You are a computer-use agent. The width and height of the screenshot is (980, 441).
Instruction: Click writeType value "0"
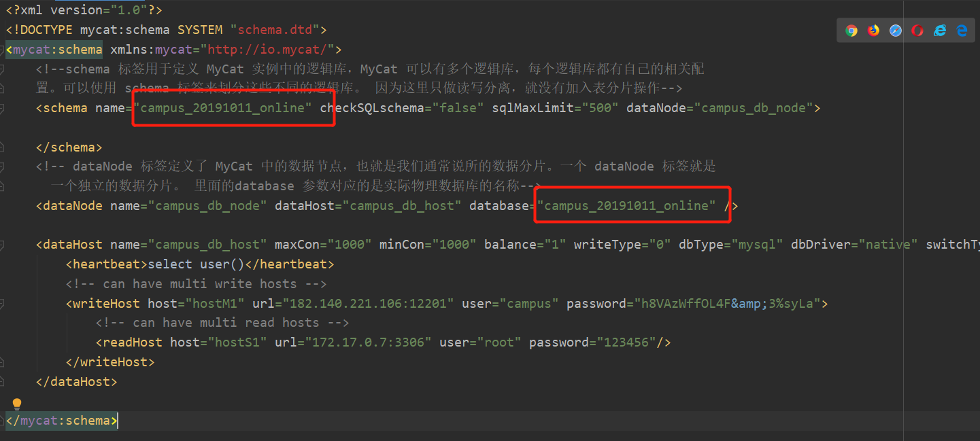pyautogui.click(x=660, y=245)
